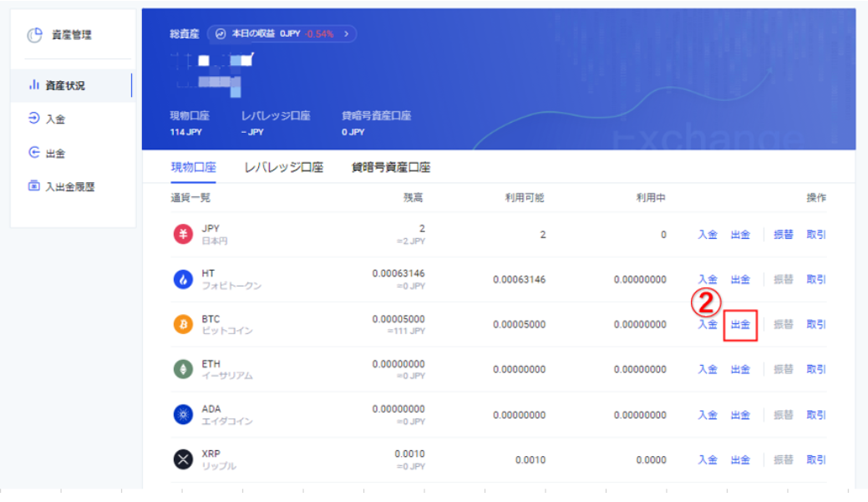Click 取引 link in JPY row
Viewport: 868px width, 502px height.
[816, 234]
